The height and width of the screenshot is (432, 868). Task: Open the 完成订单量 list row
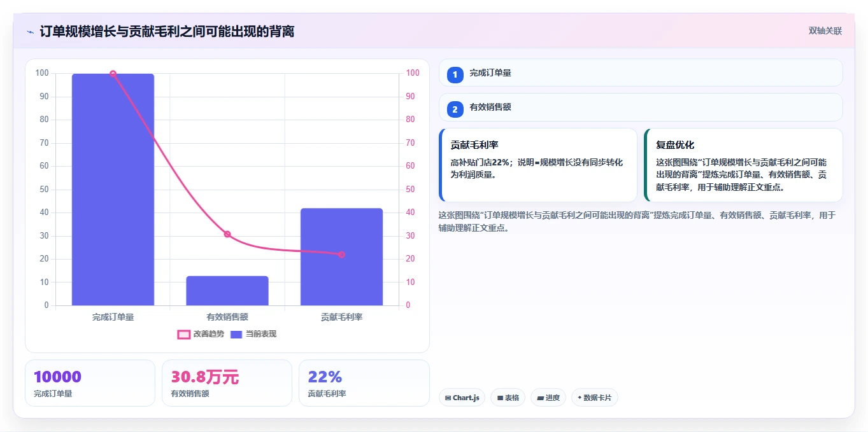click(x=641, y=73)
